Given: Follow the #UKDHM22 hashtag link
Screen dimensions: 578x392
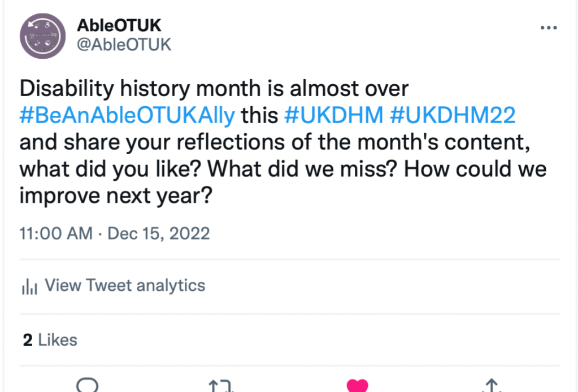Looking at the screenshot, I should 453,115.
